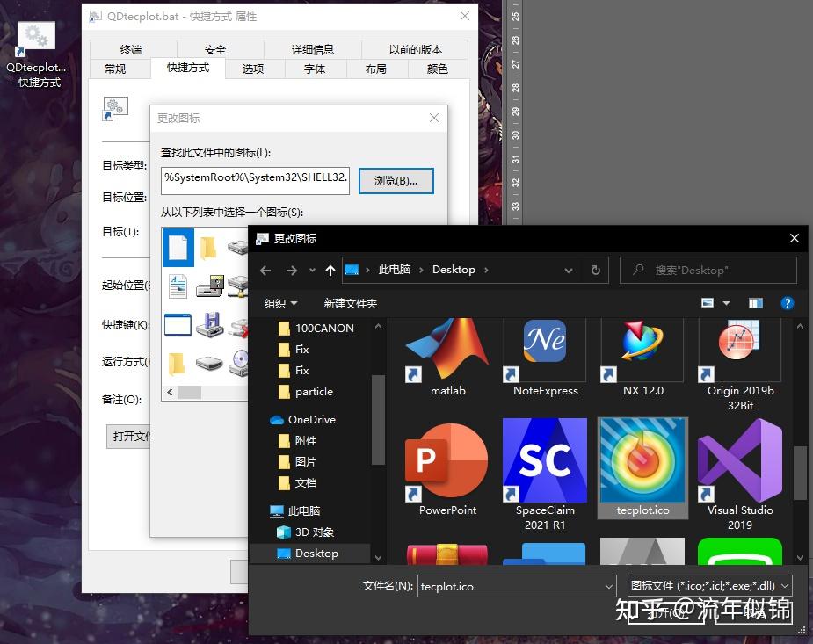Image resolution: width=813 pixels, height=644 pixels.
Task: Switch to the 颜色 tab
Action: click(x=437, y=69)
